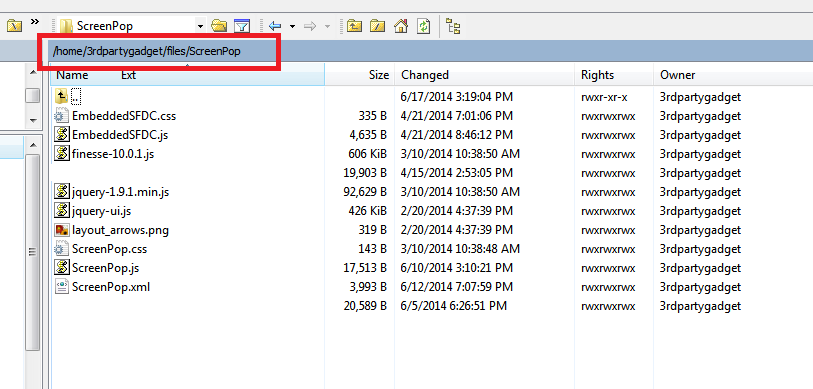This screenshot has height=389, width=813.
Task: Click the 4,635 B size cell
Action: [x=368, y=135]
